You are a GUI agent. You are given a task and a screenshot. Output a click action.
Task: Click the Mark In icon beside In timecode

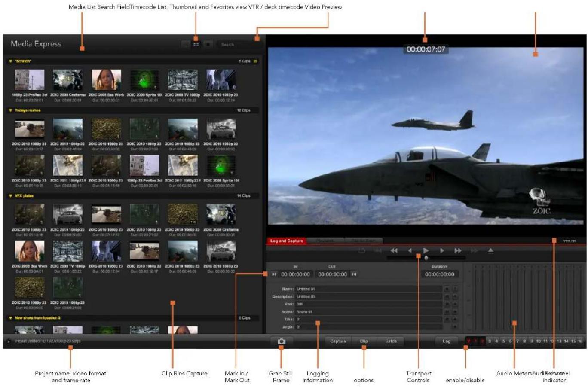pyautogui.click(x=274, y=274)
